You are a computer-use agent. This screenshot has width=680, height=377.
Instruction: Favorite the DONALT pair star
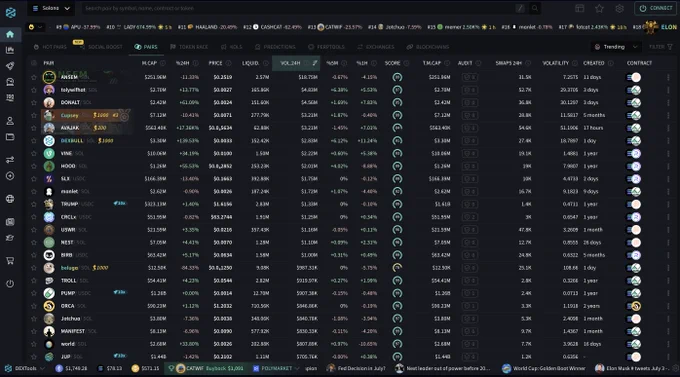point(34,103)
